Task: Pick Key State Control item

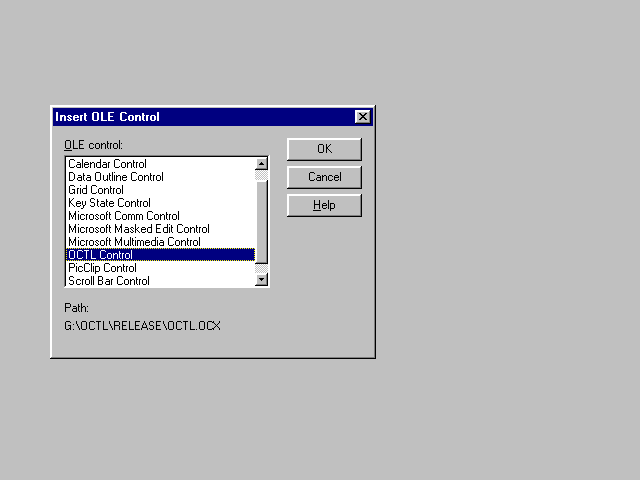Action: pyautogui.click(x=109, y=203)
